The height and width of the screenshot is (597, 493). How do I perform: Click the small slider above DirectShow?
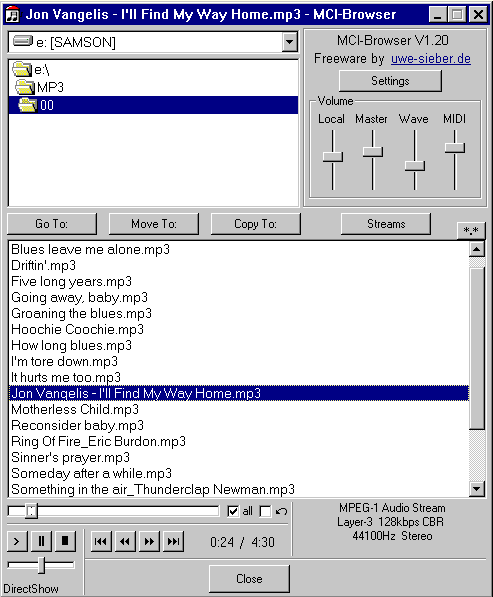[41, 565]
